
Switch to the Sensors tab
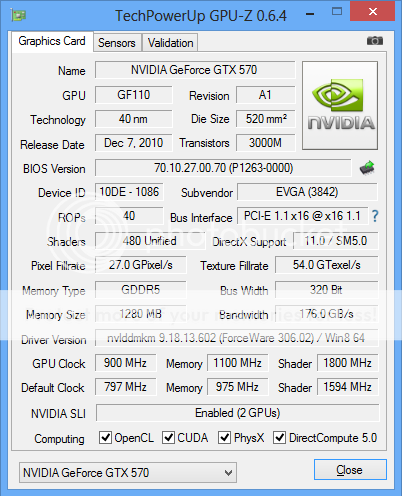pos(117,43)
